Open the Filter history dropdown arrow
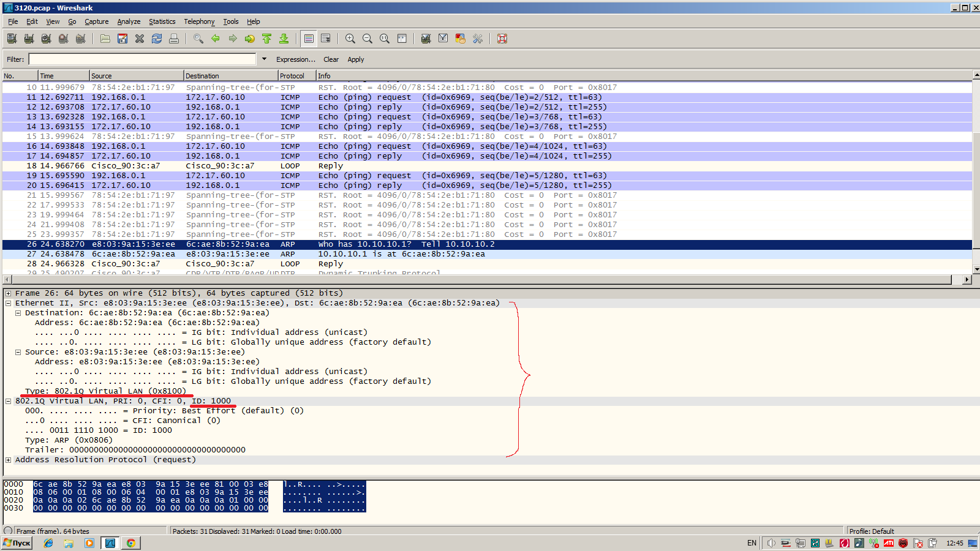 point(264,59)
